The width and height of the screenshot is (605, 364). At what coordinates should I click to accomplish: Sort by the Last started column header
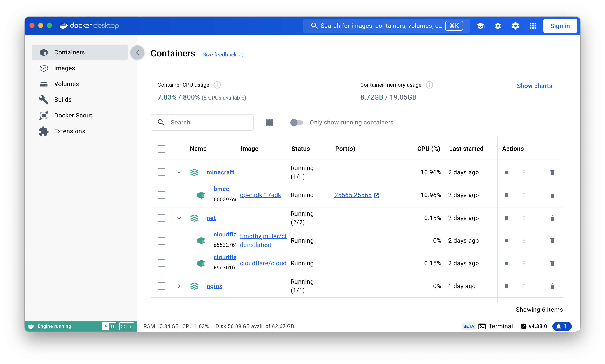(466, 149)
